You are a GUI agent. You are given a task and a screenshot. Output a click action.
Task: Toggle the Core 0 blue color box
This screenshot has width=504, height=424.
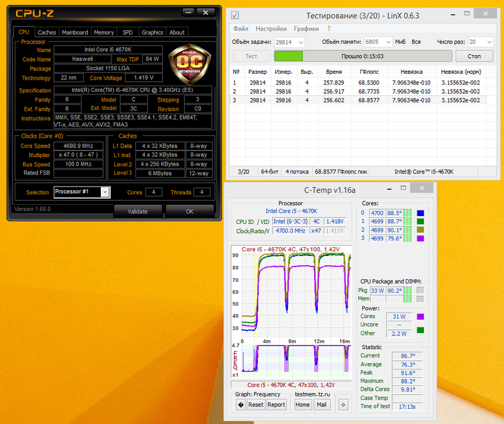coord(420,213)
